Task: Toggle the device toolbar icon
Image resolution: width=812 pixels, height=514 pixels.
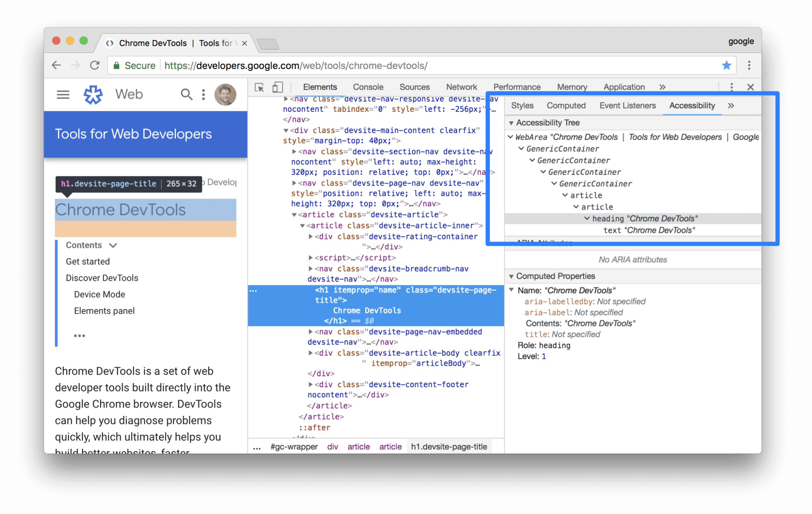Action: 277,87
